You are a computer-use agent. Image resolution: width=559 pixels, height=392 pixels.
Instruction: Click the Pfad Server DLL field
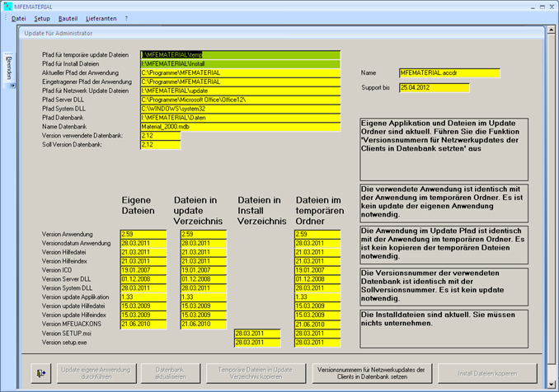click(241, 100)
